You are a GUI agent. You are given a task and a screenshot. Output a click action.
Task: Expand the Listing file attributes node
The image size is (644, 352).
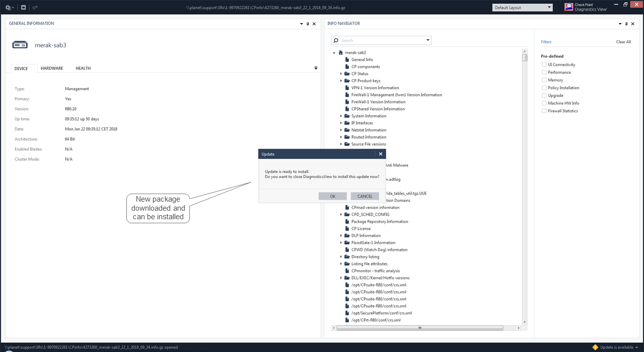point(341,264)
